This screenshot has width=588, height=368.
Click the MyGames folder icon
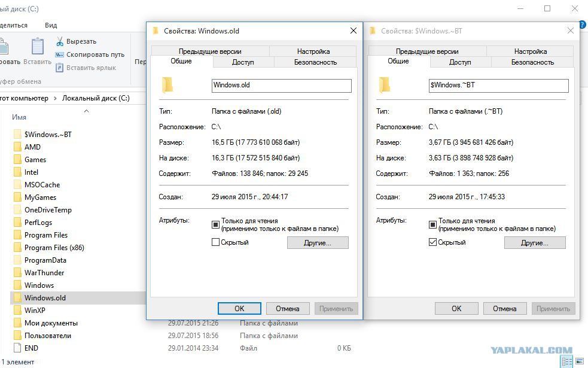pos(17,197)
